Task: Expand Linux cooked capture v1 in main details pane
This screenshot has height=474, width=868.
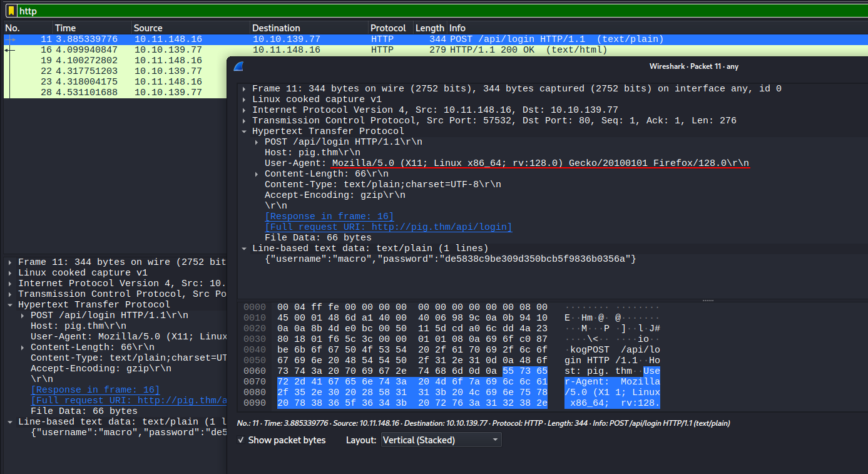Action: pyautogui.click(x=10, y=273)
